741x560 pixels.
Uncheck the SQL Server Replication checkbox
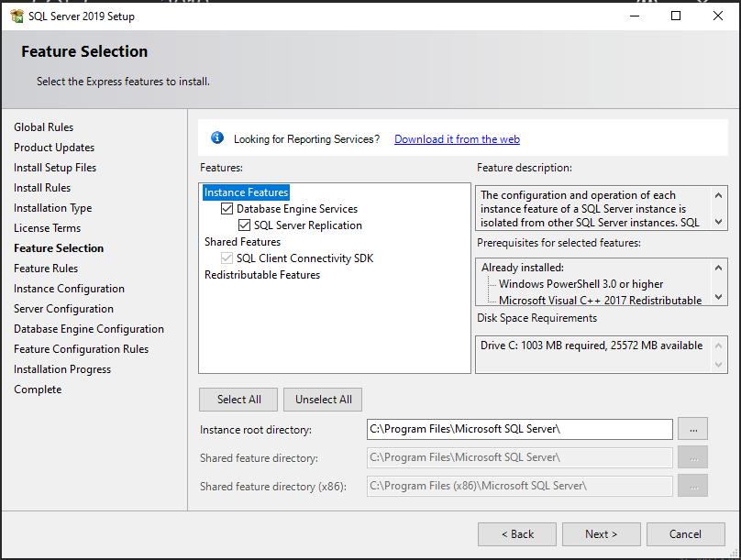coord(244,225)
